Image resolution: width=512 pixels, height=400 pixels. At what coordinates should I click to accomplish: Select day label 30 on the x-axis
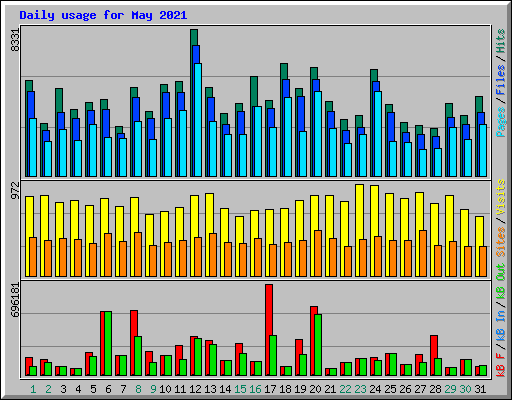coord(465,389)
